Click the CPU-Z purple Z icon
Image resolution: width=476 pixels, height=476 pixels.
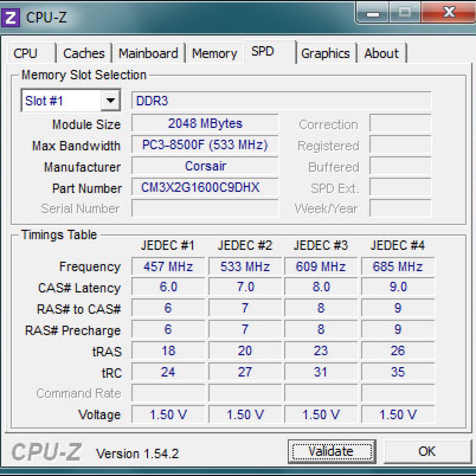(x=10, y=17)
